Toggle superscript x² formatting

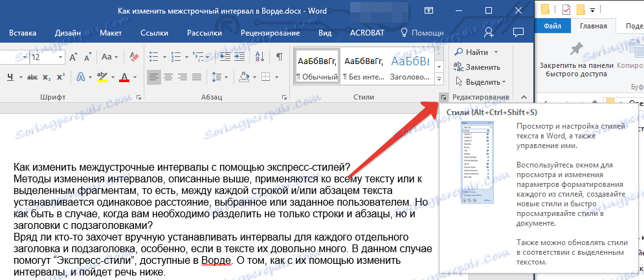pos(61,77)
